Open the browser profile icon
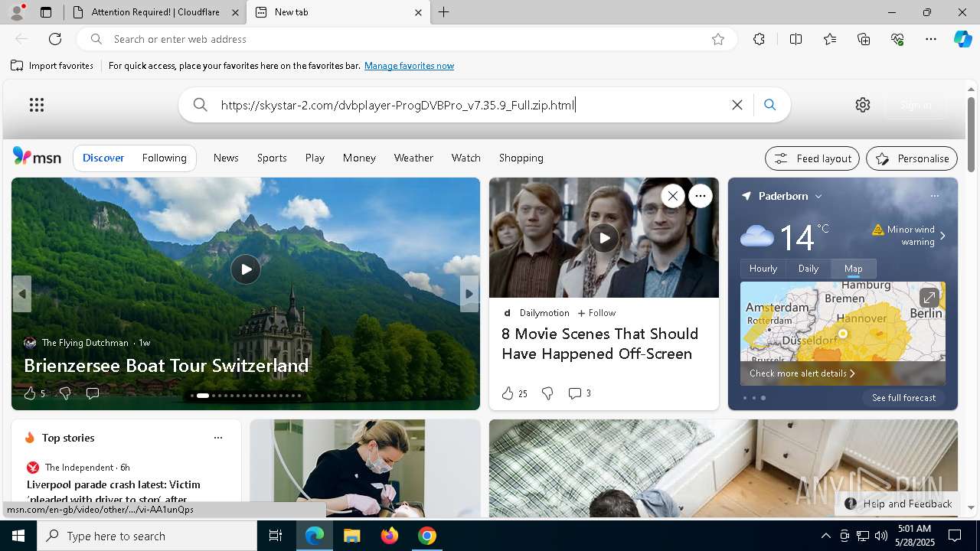Image resolution: width=980 pixels, height=551 pixels. coord(16,12)
